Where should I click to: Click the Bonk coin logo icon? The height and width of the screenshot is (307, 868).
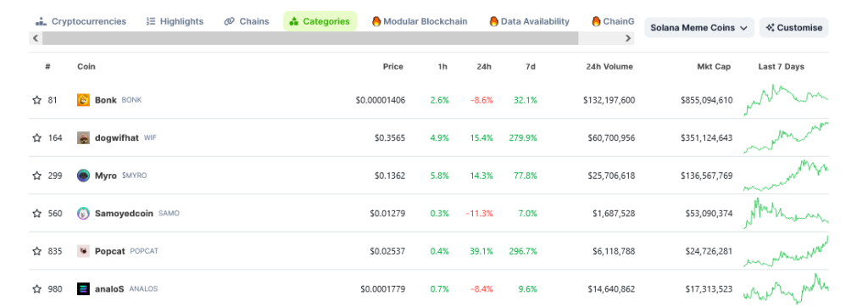[x=83, y=100]
